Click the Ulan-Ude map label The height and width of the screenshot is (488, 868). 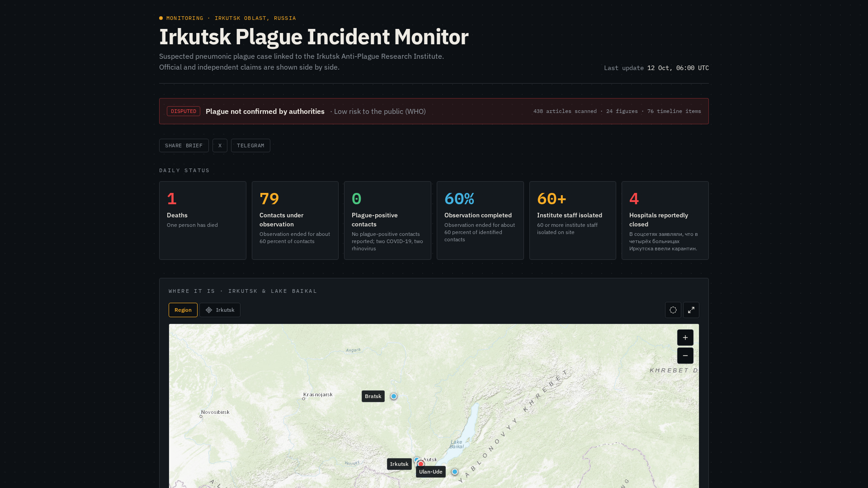pos(430,472)
